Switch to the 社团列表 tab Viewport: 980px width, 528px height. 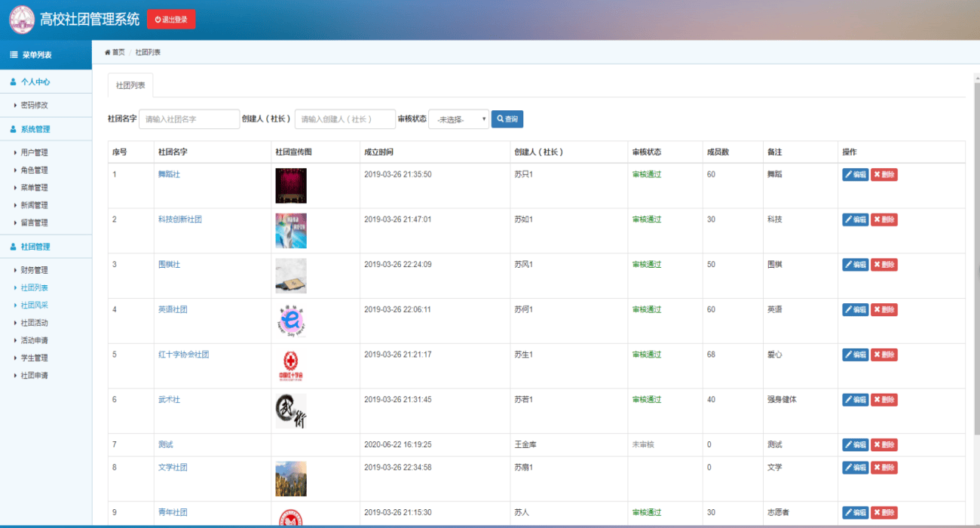[x=132, y=86]
